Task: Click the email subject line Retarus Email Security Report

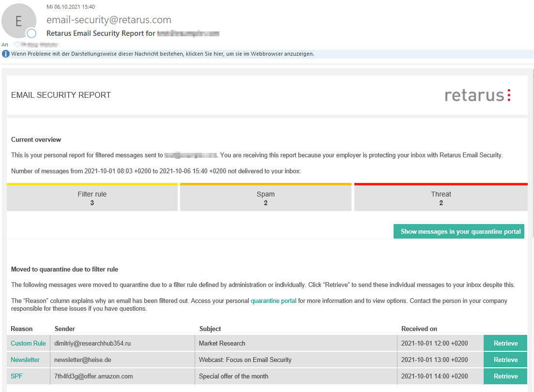Action: 101,33
